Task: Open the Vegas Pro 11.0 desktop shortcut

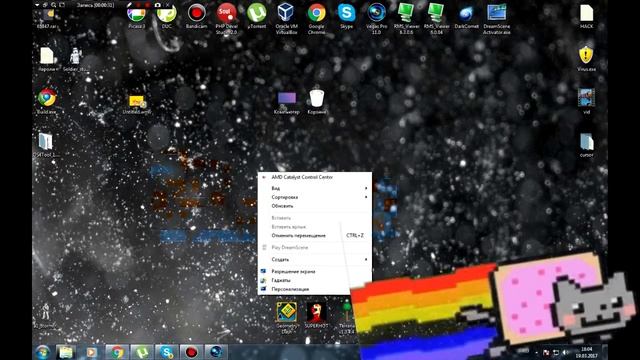Action: (x=376, y=18)
